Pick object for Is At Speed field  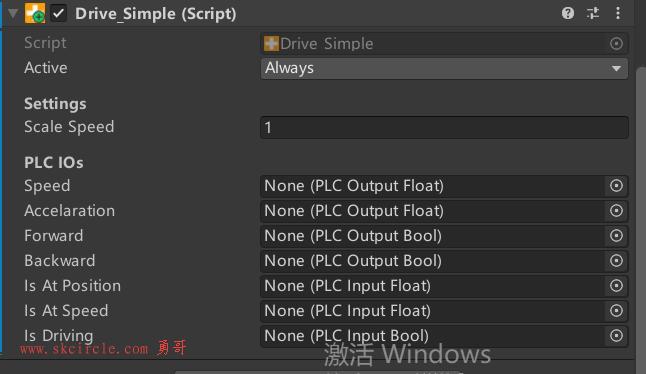click(x=616, y=311)
